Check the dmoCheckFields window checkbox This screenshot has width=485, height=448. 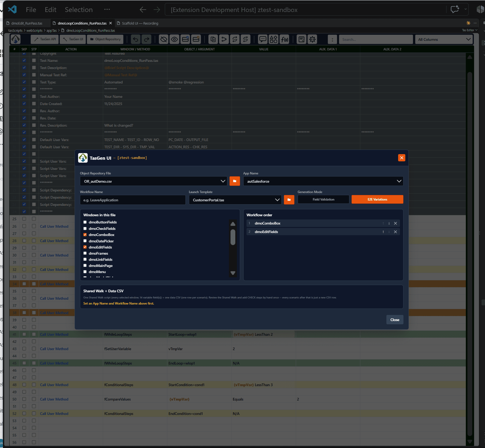pyautogui.click(x=85, y=229)
